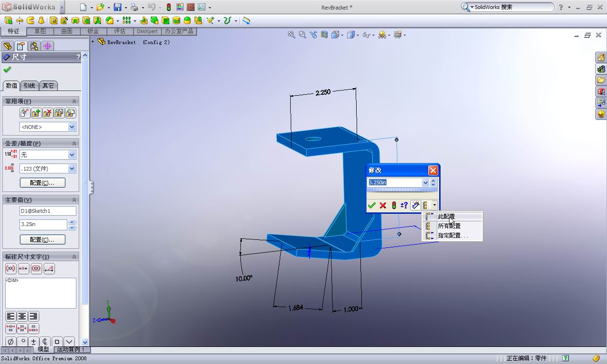
Task: Select left-justify dimension text button
Action: click(x=10, y=316)
